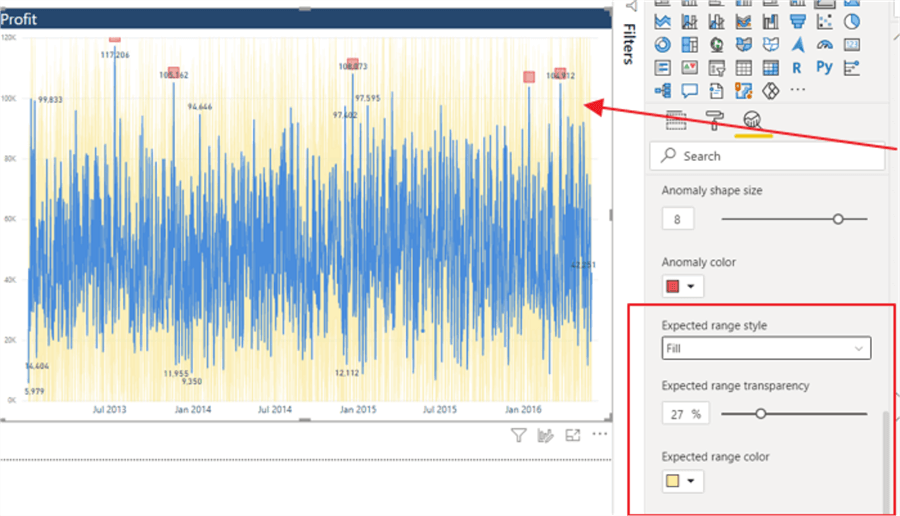Image resolution: width=900 pixels, height=516 pixels.
Task: Switch to the Fields tab
Action: (676, 121)
